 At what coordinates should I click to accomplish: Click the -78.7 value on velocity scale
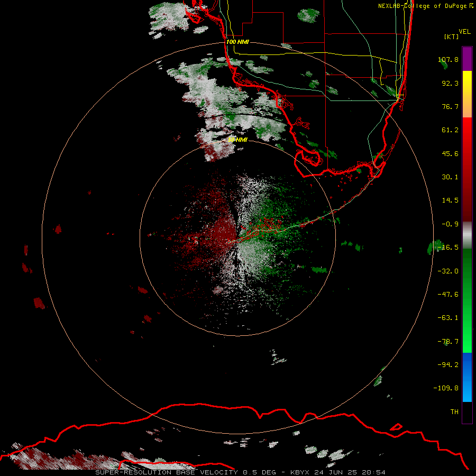[448, 342]
